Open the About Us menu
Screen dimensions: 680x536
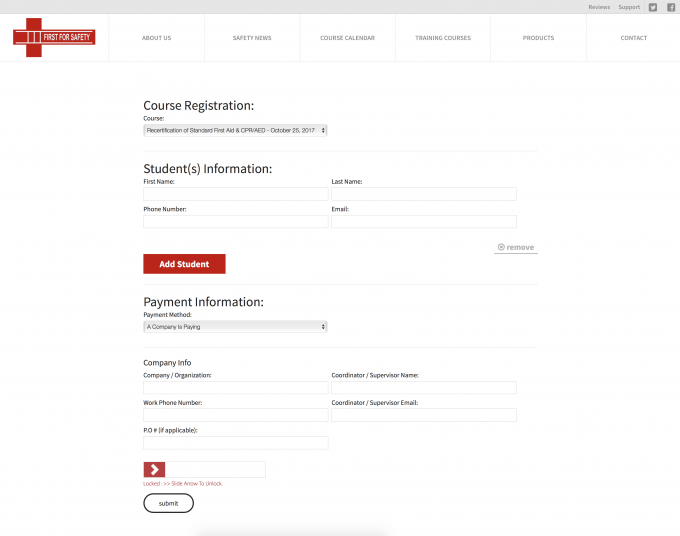156,38
